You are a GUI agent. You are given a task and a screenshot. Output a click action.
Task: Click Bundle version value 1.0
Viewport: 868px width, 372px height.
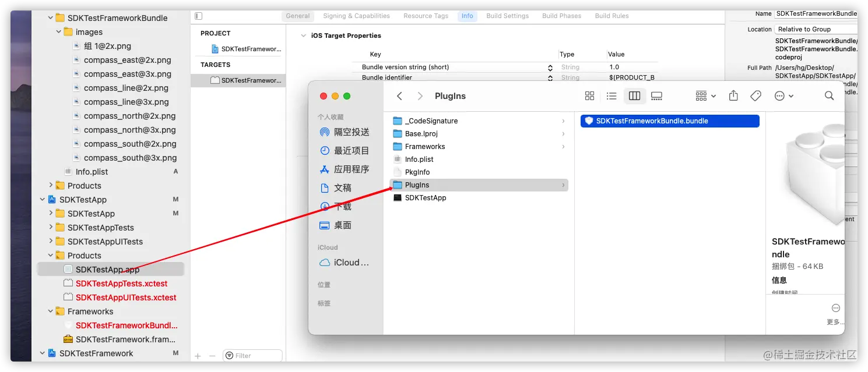click(614, 68)
